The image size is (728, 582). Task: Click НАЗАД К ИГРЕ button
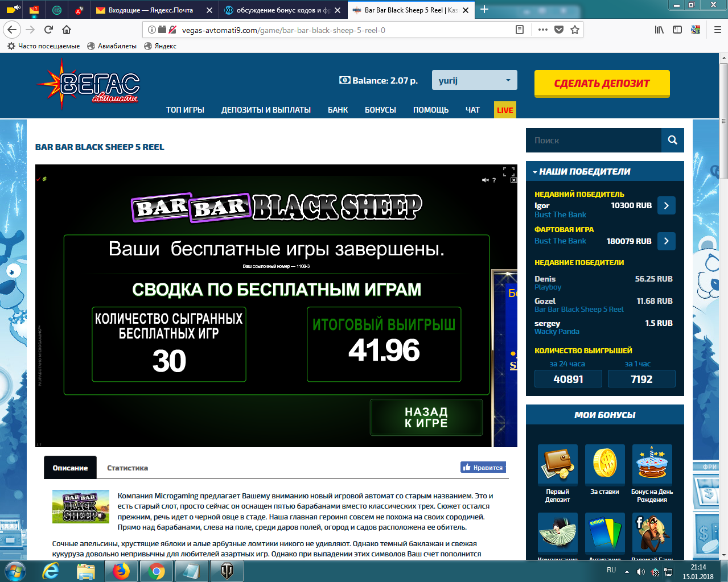(426, 417)
